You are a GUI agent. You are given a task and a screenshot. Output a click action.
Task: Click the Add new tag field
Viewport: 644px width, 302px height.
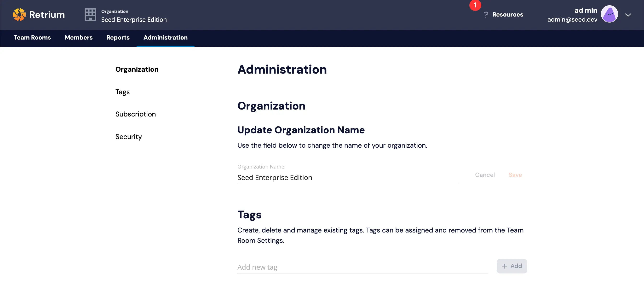pyautogui.click(x=362, y=267)
